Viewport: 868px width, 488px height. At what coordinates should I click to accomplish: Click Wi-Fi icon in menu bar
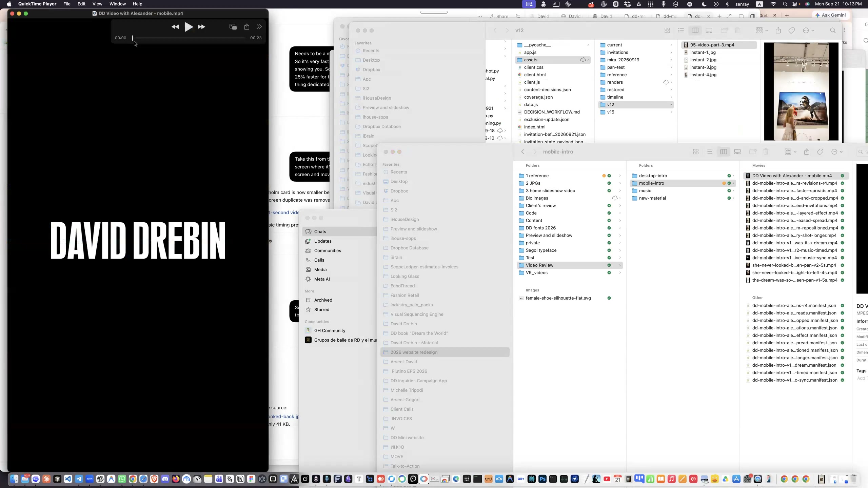[773, 4]
